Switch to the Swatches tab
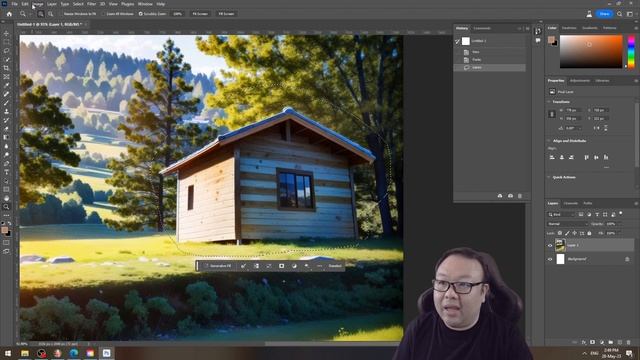The width and height of the screenshot is (640, 360). pos(569,28)
